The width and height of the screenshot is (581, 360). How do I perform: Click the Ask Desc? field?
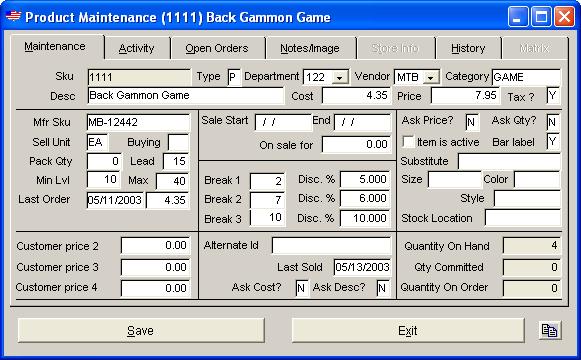(383, 288)
